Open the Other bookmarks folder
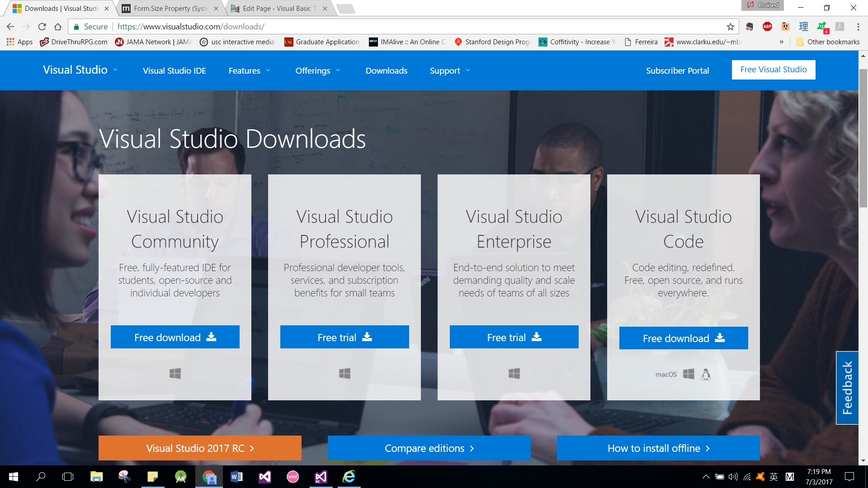Viewport: 868px width, 488px height. click(828, 42)
